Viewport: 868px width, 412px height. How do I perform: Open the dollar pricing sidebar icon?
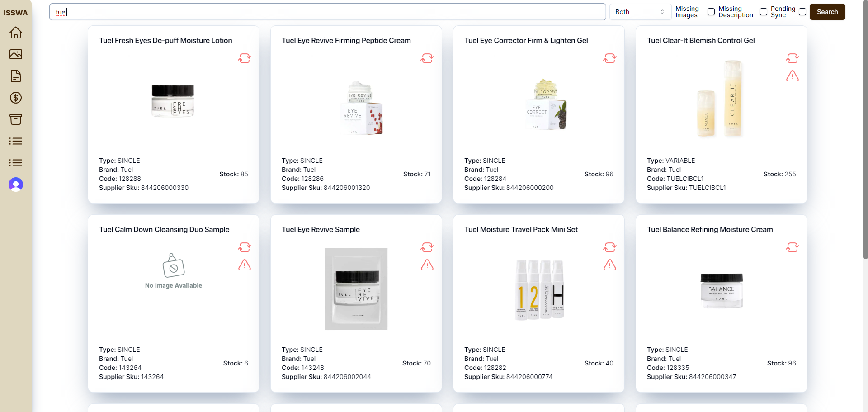coord(16,98)
